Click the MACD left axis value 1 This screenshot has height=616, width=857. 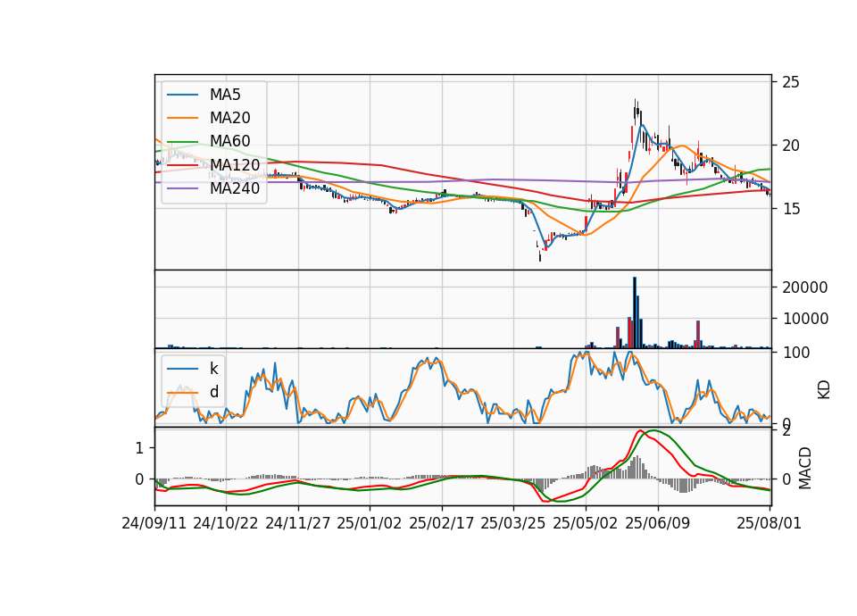[139, 448]
